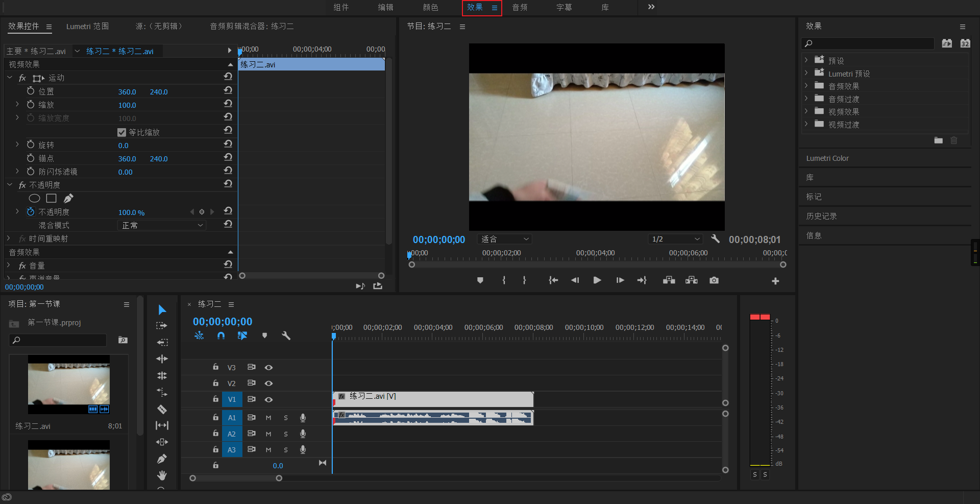The height and width of the screenshot is (504, 980).
Task: Select 练习二.avi thumbnail in project panel
Action: (69, 384)
